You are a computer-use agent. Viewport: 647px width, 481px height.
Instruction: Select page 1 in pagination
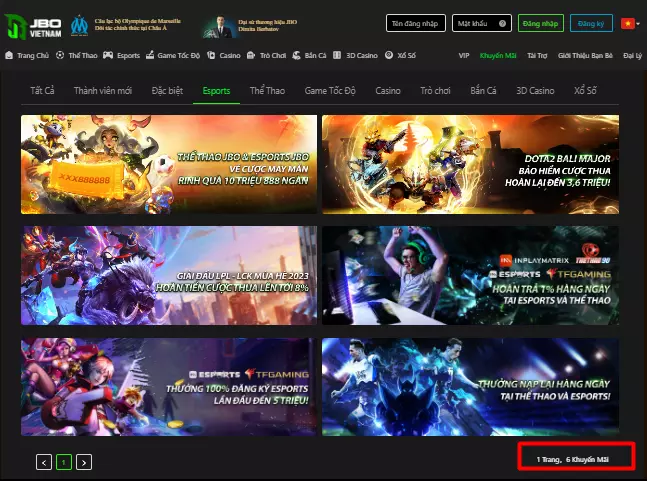(x=64, y=462)
